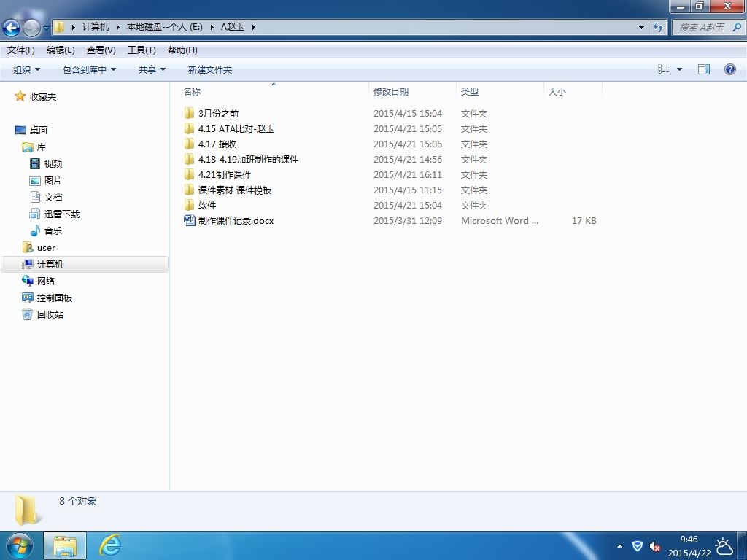This screenshot has height=560, width=747.
Task: Open the 查看(V) menu
Action: click(101, 50)
